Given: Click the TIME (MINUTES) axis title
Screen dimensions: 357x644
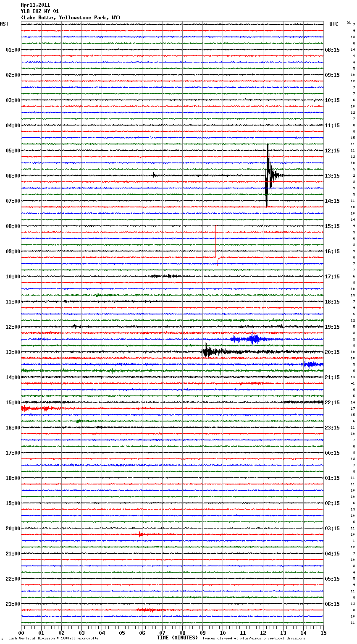Looking at the screenshot, I should (177, 638).
